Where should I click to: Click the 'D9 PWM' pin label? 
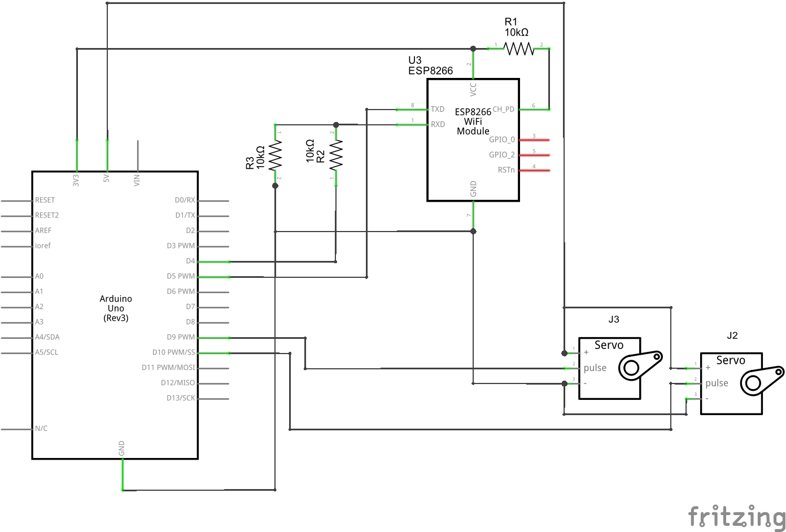point(181,338)
